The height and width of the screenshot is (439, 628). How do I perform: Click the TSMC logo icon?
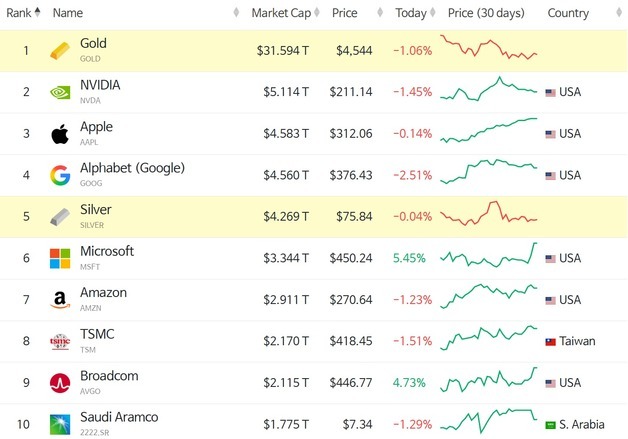tap(60, 341)
